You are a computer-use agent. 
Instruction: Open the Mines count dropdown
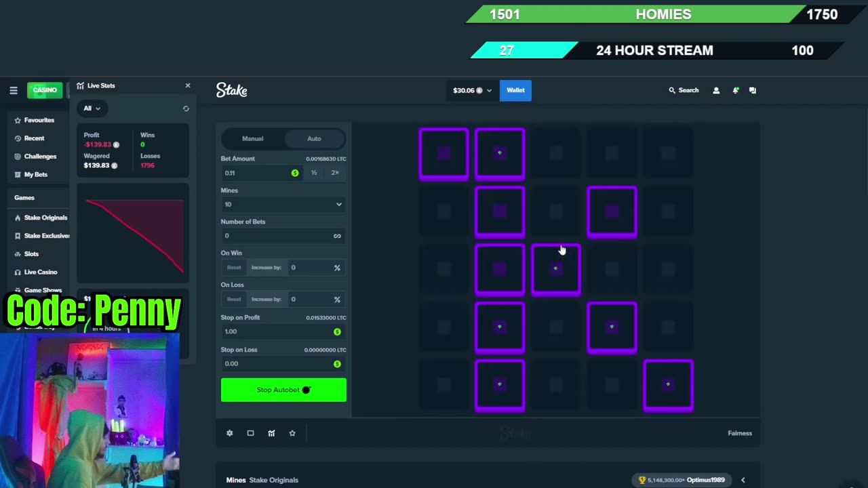[283, 204]
